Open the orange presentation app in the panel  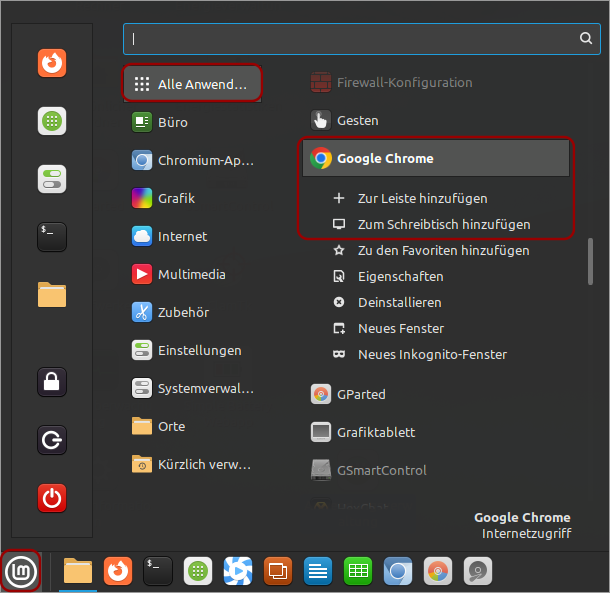pos(278,571)
